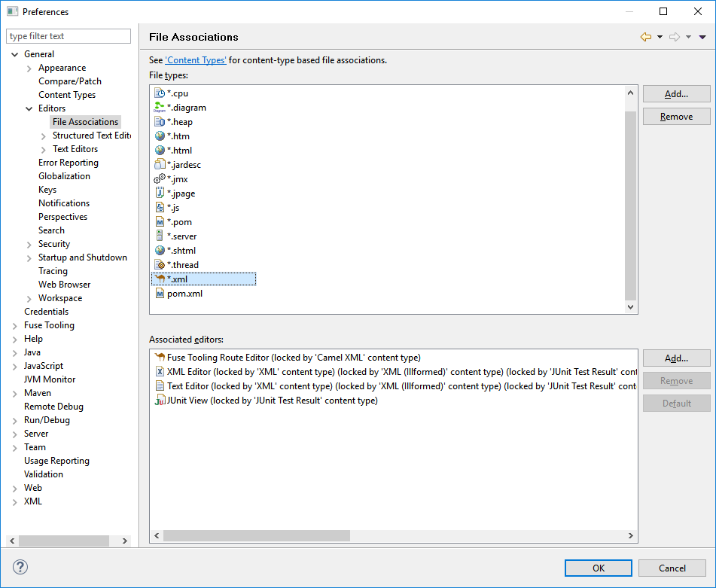Click the JUnit View icon
Screen dimensions: 716x588
coord(160,401)
